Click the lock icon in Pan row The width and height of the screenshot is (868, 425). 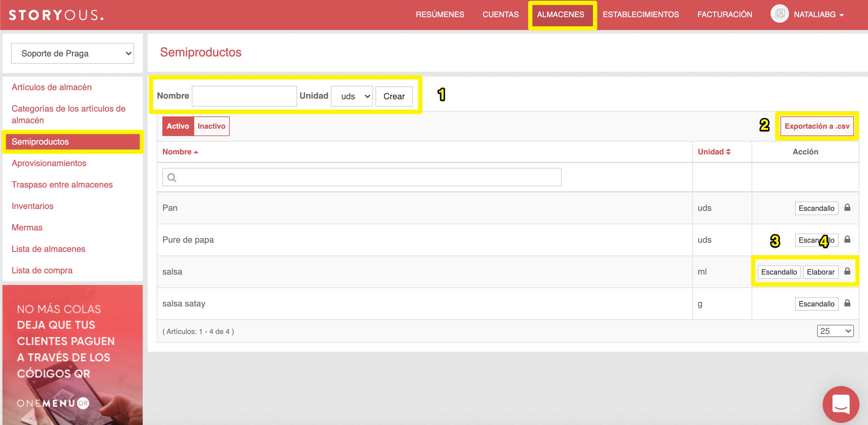847,208
